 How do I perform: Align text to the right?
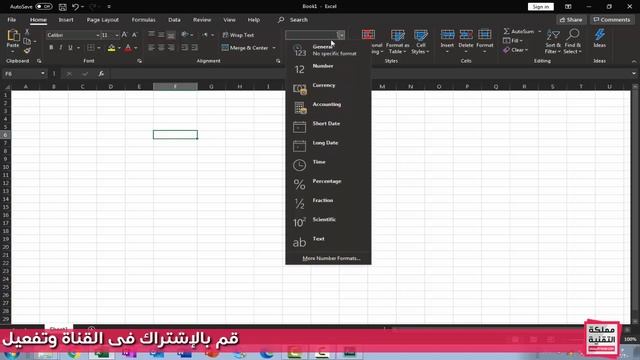(x=171, y=48)
